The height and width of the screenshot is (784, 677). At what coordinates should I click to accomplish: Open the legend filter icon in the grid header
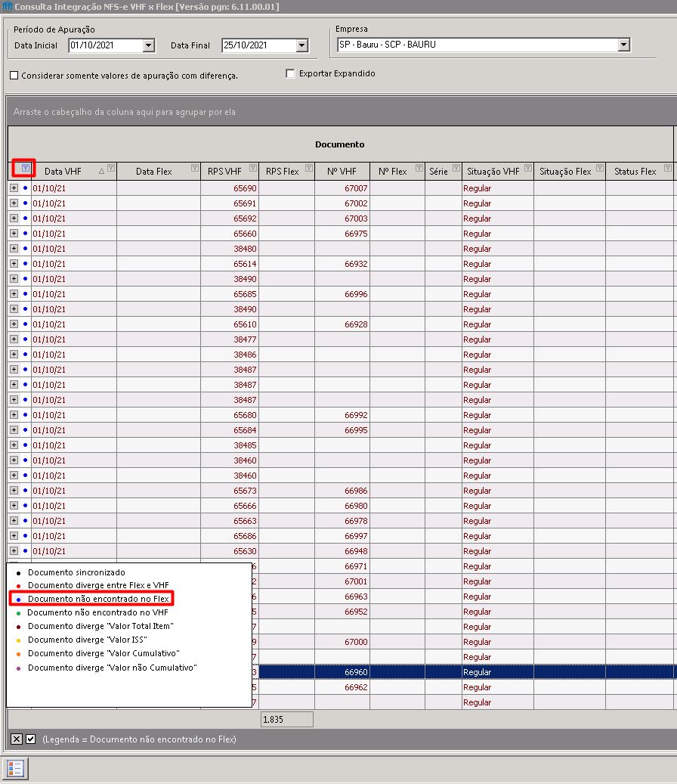[x=25, y=168]
